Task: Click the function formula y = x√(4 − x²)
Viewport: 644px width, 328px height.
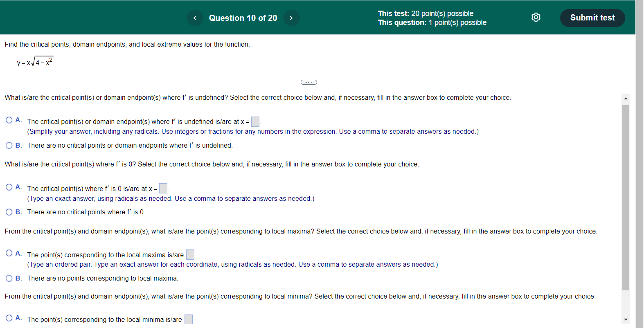Action: [x=35, y=62]
